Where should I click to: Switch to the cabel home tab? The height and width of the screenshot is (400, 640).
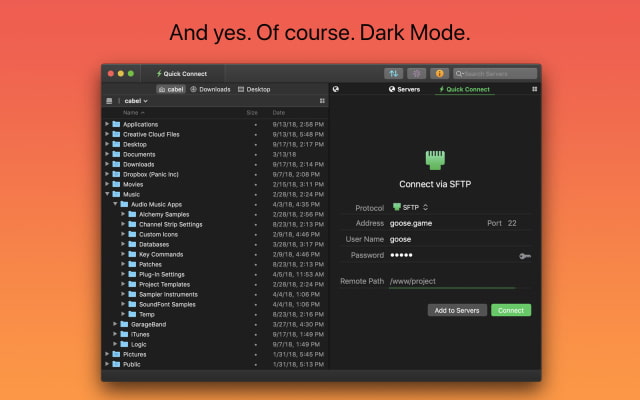coord(171,89)
